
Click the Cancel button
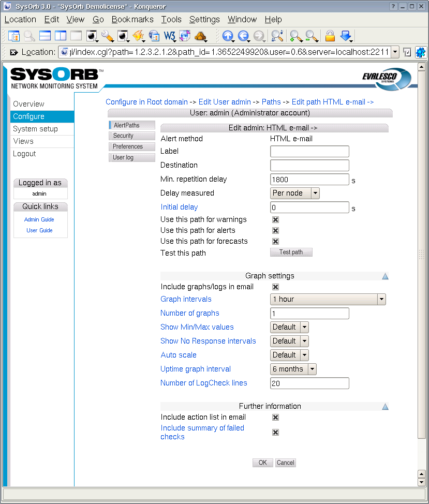(285, 463)
